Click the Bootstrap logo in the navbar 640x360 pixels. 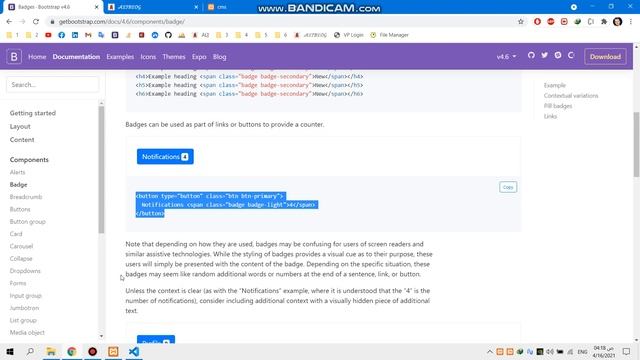(14, 56)
